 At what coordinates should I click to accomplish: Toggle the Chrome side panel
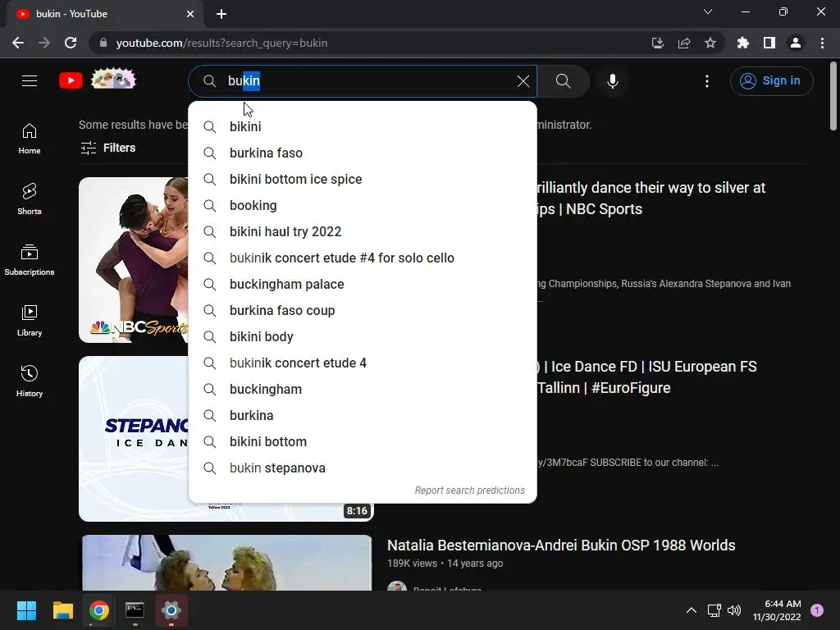(x=769, y=43)
